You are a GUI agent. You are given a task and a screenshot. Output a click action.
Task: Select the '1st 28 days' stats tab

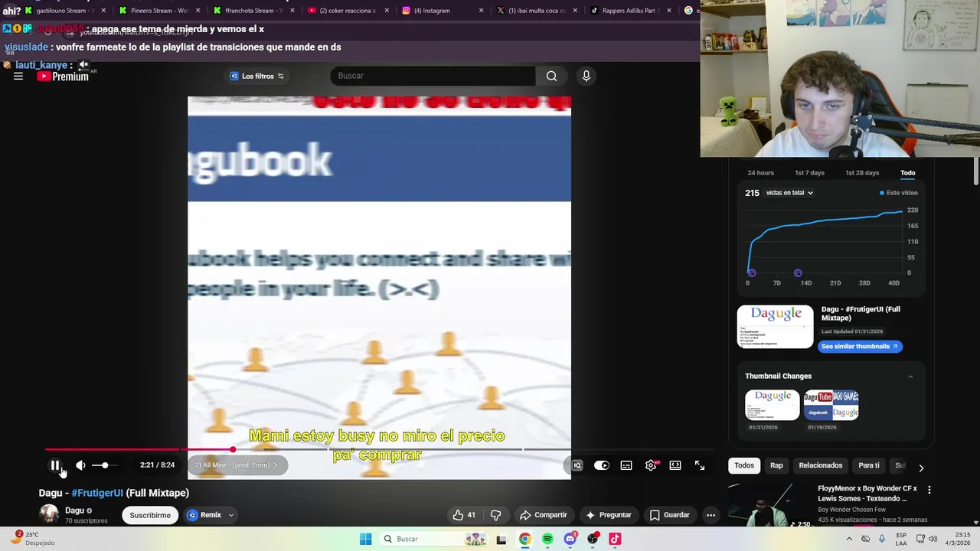click(862, 173)
